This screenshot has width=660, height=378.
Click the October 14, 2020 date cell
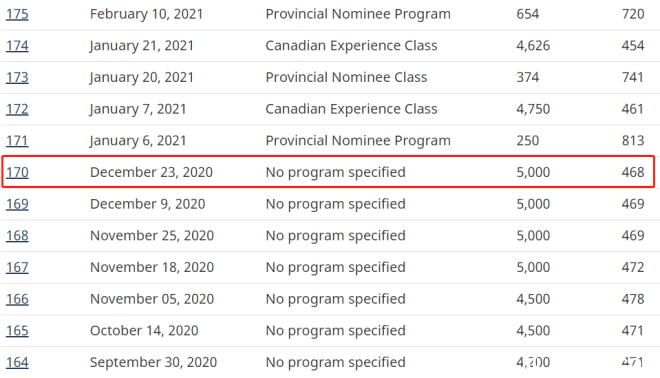point(144,330)
